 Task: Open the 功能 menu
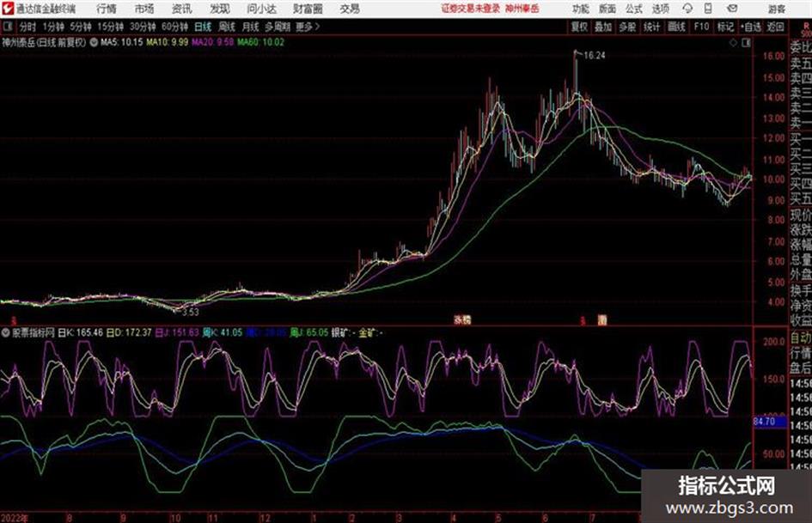pyautogui.click(x=581, y=9)
